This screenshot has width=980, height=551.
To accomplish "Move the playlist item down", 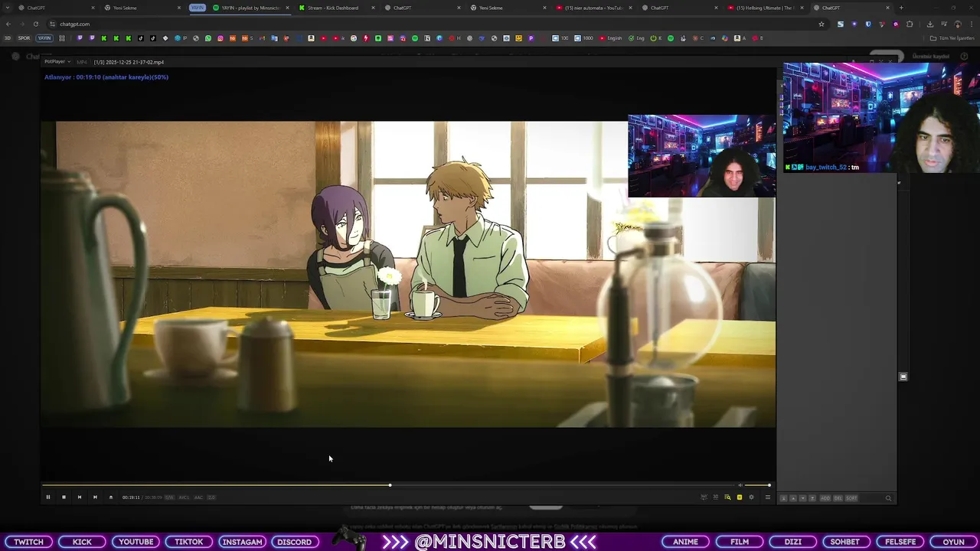I will point(802,498).
